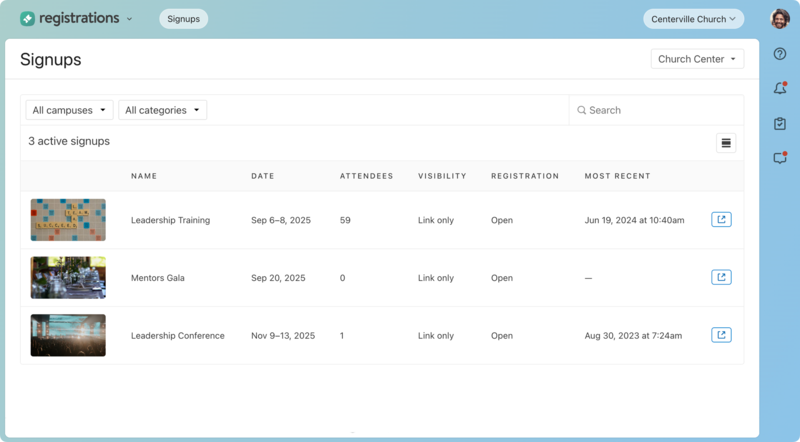Click the NAME column header

(144, 176)
